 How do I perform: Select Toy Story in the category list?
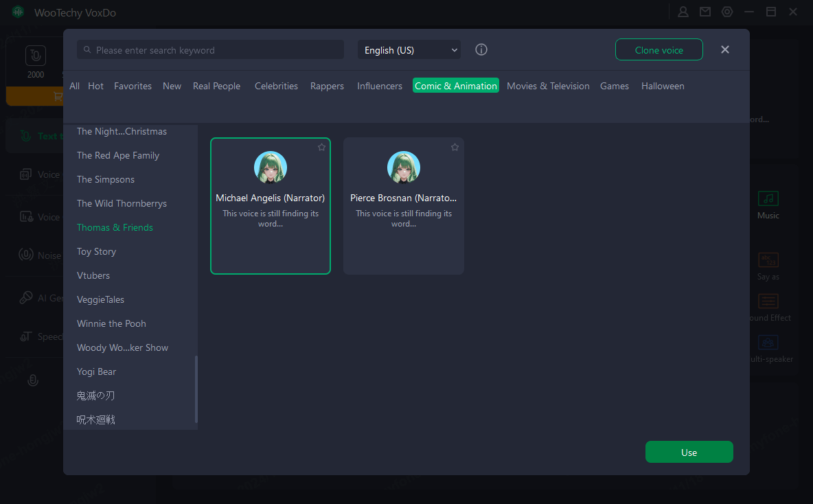[96, 251]
